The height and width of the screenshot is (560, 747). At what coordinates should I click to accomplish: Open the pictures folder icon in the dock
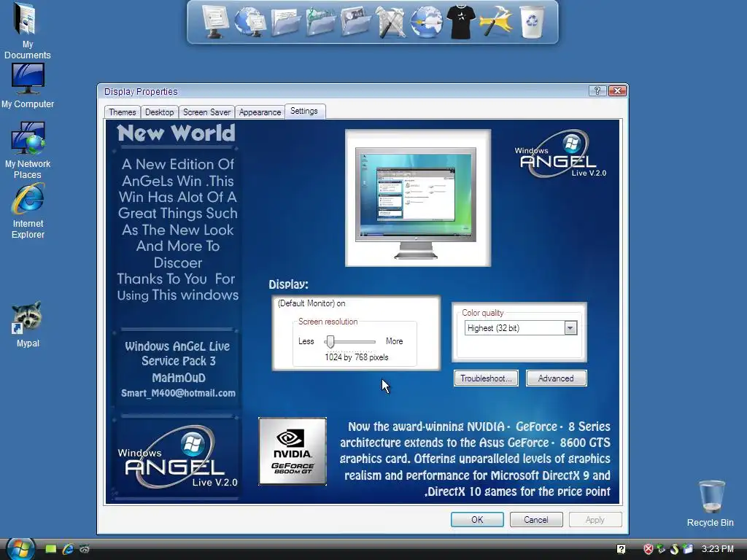(355, 22)
